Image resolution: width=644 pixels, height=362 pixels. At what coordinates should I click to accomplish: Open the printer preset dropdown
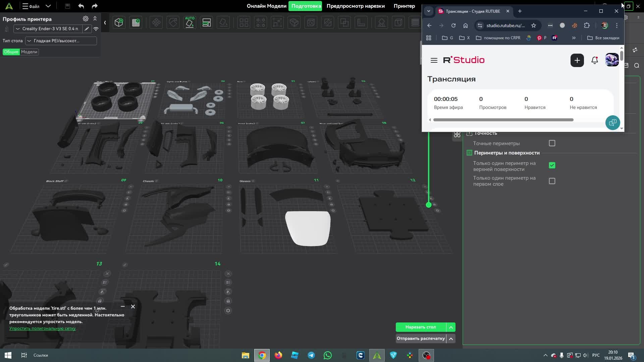(x=48, y=29)
